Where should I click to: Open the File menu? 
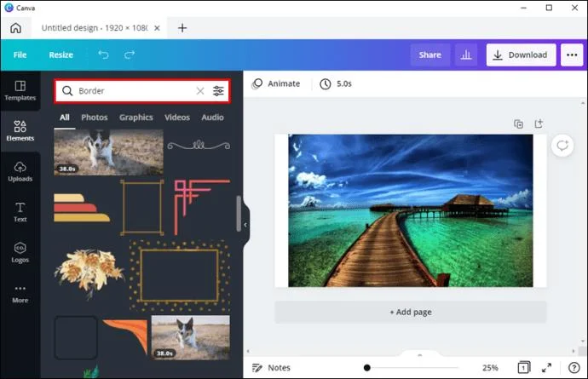[20, 55]
